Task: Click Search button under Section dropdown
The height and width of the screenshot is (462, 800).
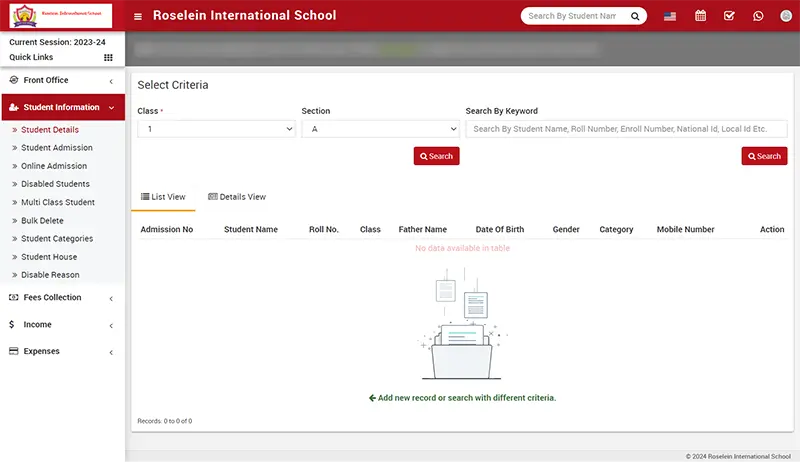Action: click(x=436, y=156)
